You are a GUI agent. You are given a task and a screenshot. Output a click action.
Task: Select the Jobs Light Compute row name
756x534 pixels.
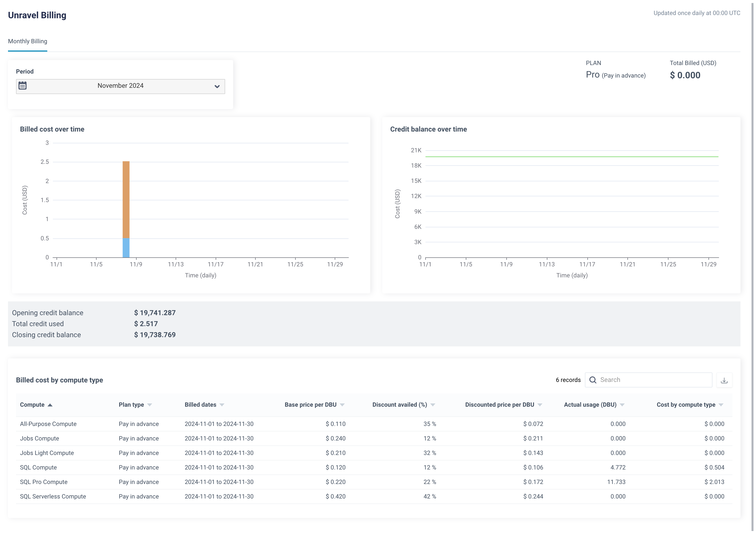(x=47, y=453)
